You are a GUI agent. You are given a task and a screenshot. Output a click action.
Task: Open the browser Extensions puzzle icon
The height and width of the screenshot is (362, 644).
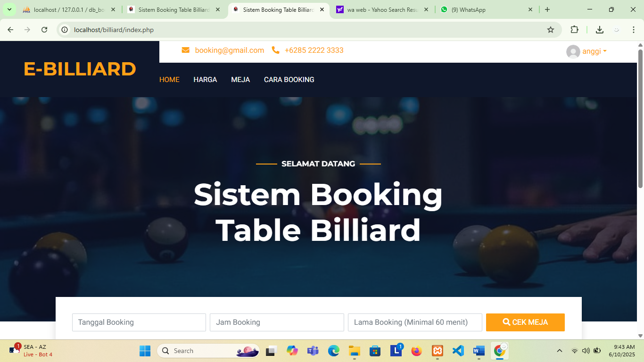[574, 30]
